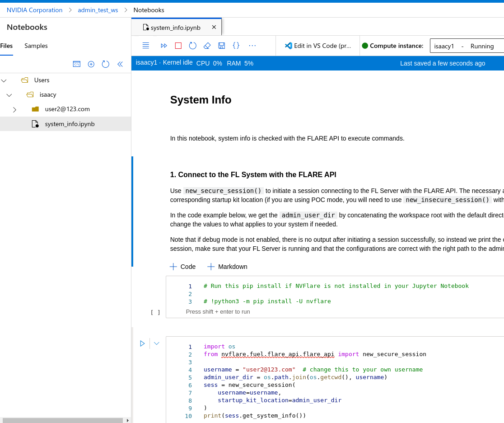
Task: Save notebook with the disk icon
Action: click(x=221, y=46)
